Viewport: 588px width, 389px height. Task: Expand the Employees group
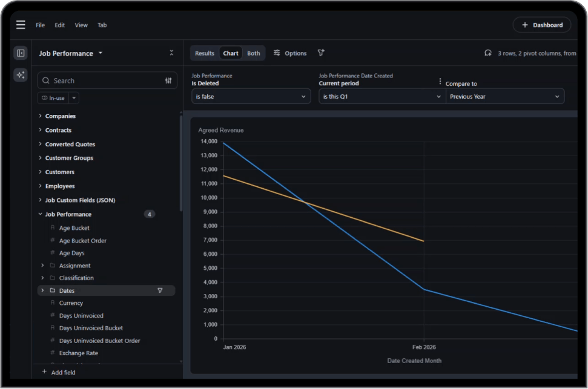pos(40,186)
